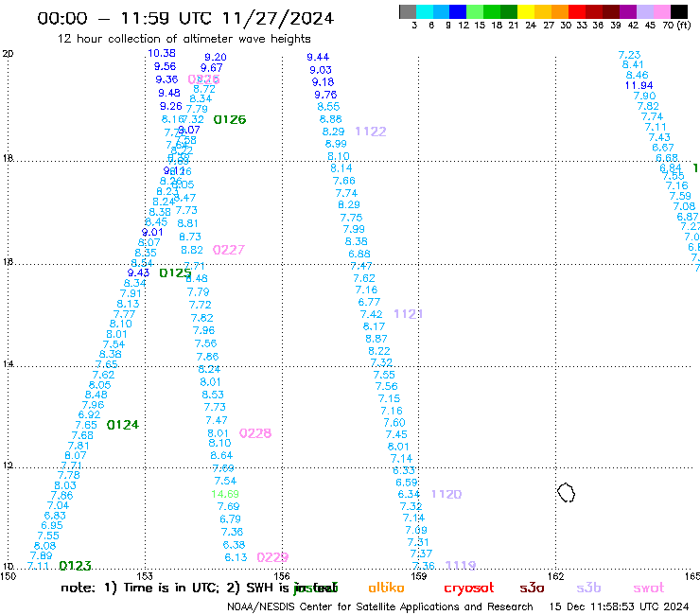This screenshot has width=700, height=615.
Task: Click the green time label '0125'
Action: [x=175, y=272]
